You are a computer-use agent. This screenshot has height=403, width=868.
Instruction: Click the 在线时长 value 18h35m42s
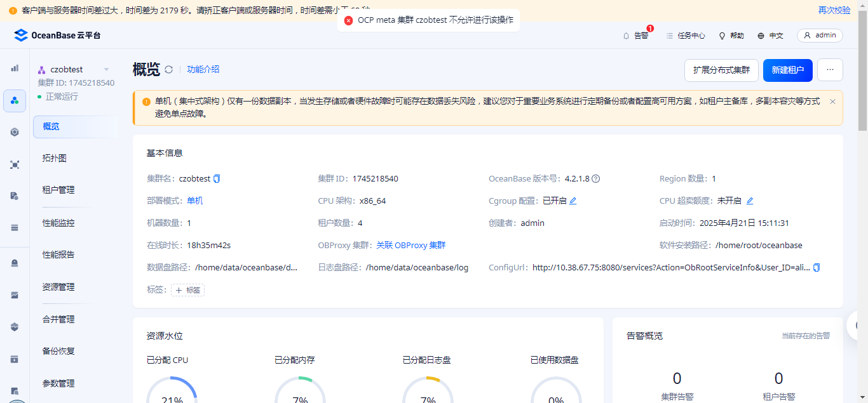point(208,246)
